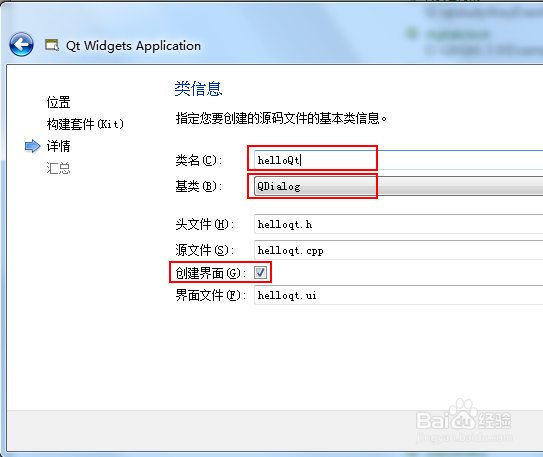This screenshot has height=457, width=543.
Task: Select the 详情 wizard step
Action: tap(59, 146)
